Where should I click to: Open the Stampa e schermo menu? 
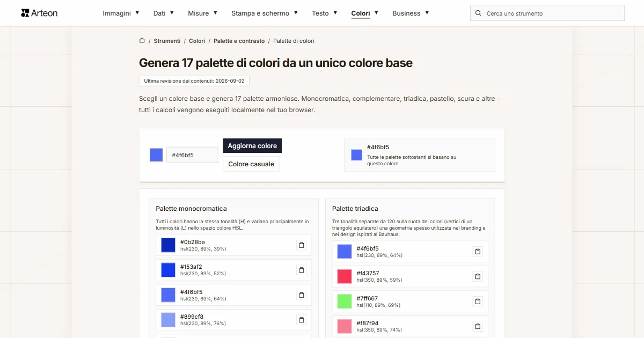pyautogui.click(x=260, y=13)
